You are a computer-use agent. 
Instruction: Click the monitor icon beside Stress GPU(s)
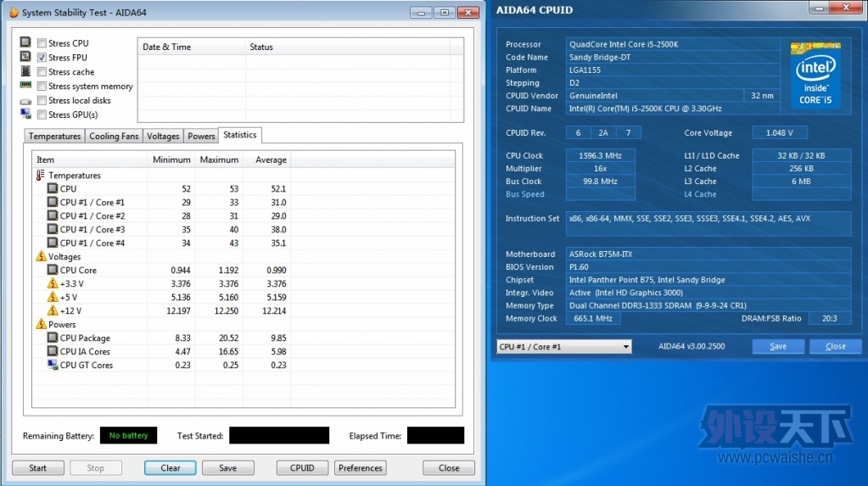coord(25,114)
